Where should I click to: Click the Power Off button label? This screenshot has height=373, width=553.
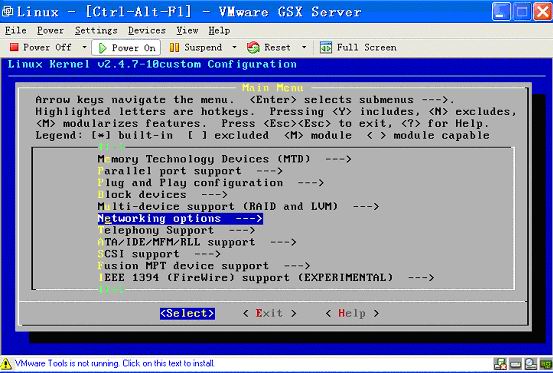(47, 47)
